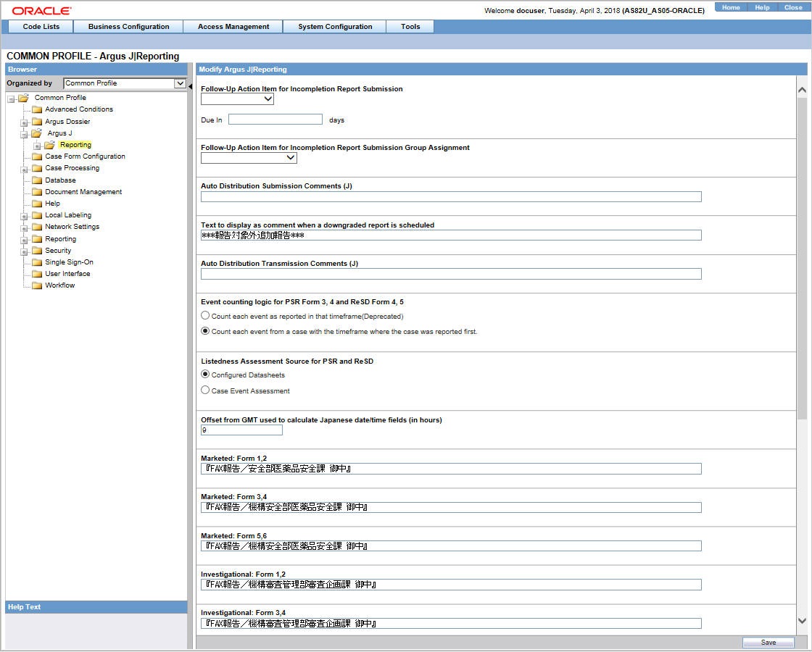Click the Database folder icon
This screenshot has height=652, width=812.
(37, 180)
